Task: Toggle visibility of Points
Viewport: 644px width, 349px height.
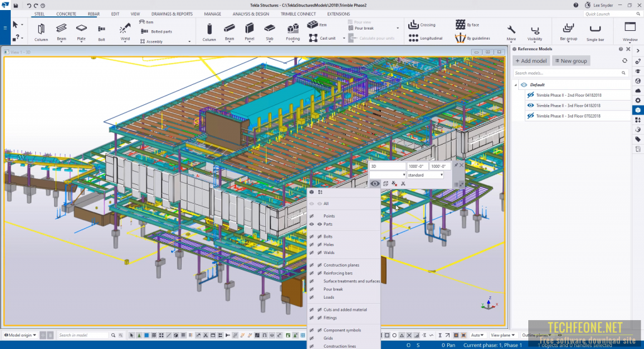Action: point(312,216)
